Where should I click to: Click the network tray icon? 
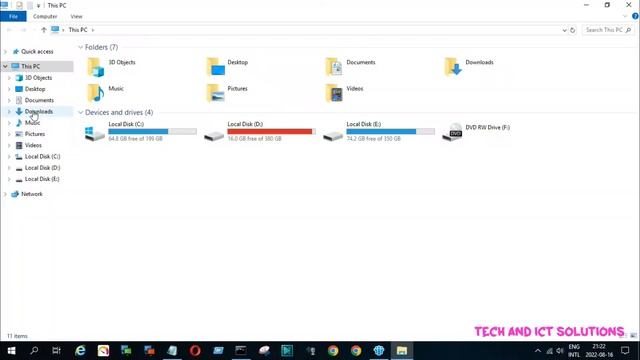tap(549, 351)
